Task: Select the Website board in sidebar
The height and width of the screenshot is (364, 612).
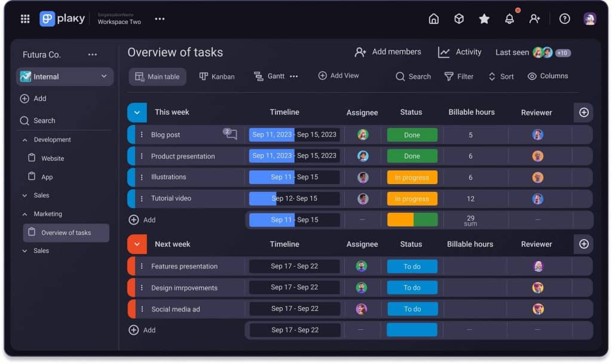Action: [53, 158]
